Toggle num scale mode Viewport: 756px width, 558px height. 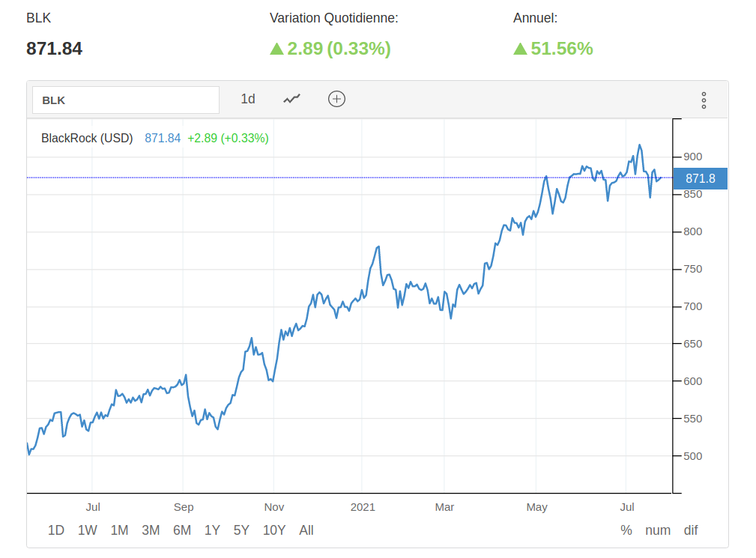(x=658, y=530)
